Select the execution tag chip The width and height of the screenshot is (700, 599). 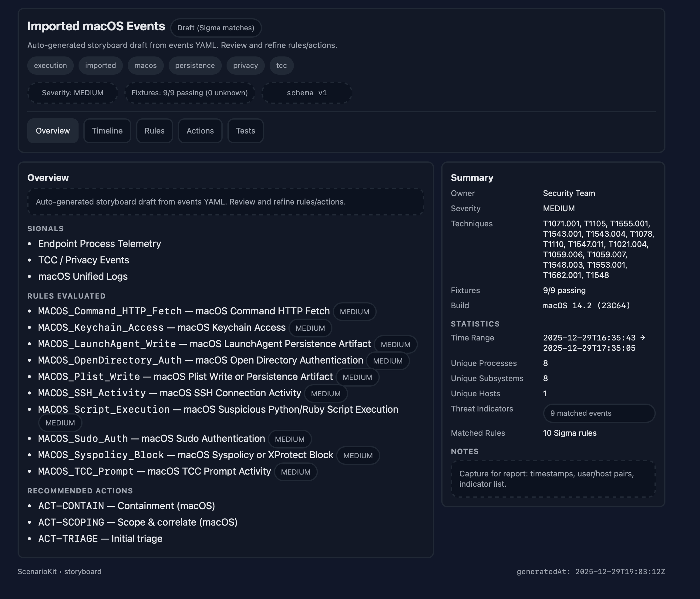50,66
